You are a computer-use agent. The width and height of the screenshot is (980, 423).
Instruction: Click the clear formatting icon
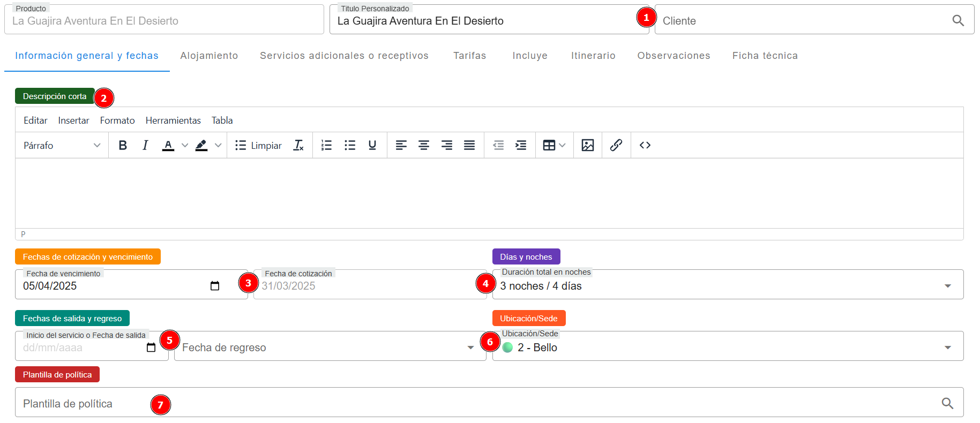(298, 145)
